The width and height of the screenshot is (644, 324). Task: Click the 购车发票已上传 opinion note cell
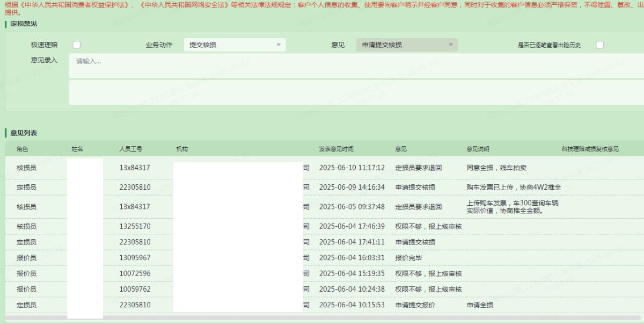(514, 188)
